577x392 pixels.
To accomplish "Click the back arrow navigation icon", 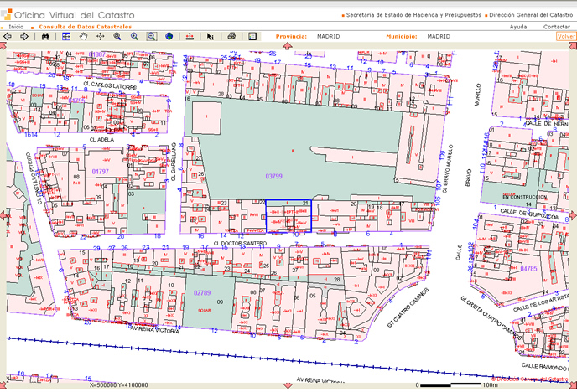I will [x=9, y=37].
